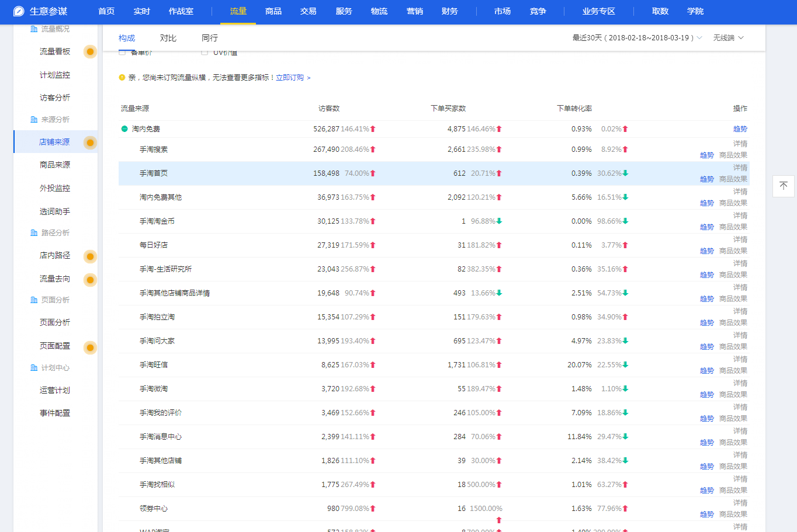
Task: Click the 下单转化率 column header
Action: pos(574,108)
